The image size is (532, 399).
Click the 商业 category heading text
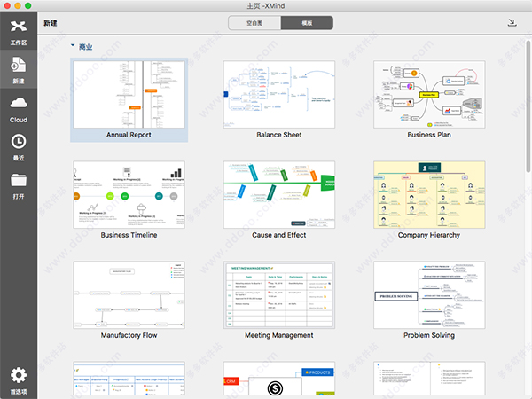[85, 47]
